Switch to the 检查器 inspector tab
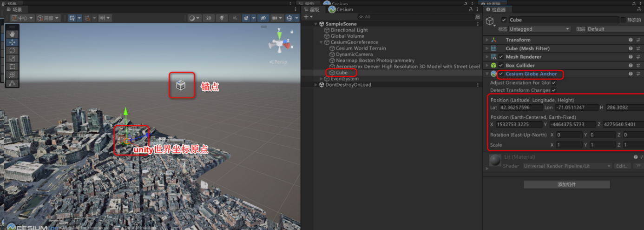The width and height of the screenshot is (644, 230). tap(498, 9)
